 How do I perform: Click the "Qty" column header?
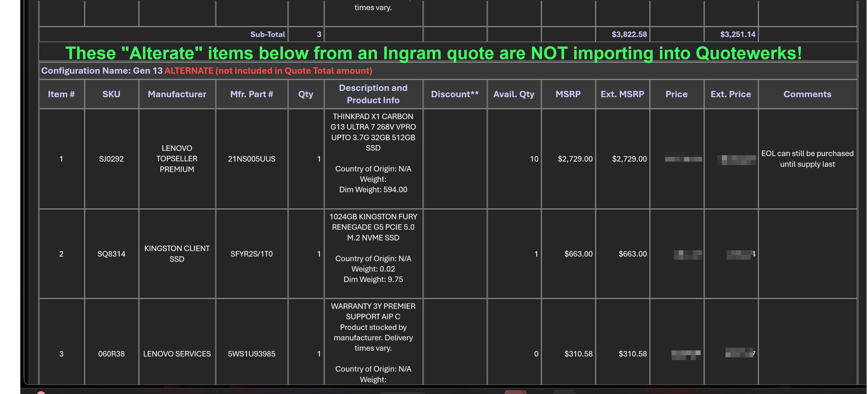pyautogui.click(x=305, y=94)
